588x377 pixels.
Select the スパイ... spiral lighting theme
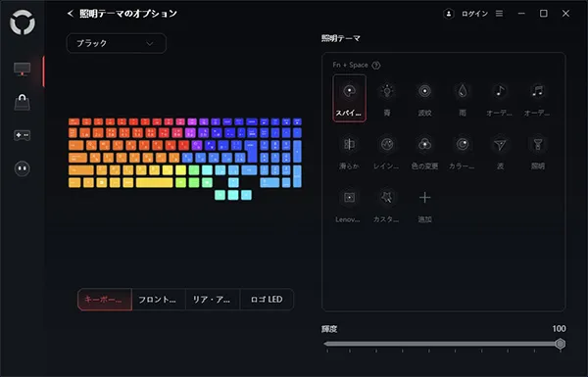coord(349,98)
